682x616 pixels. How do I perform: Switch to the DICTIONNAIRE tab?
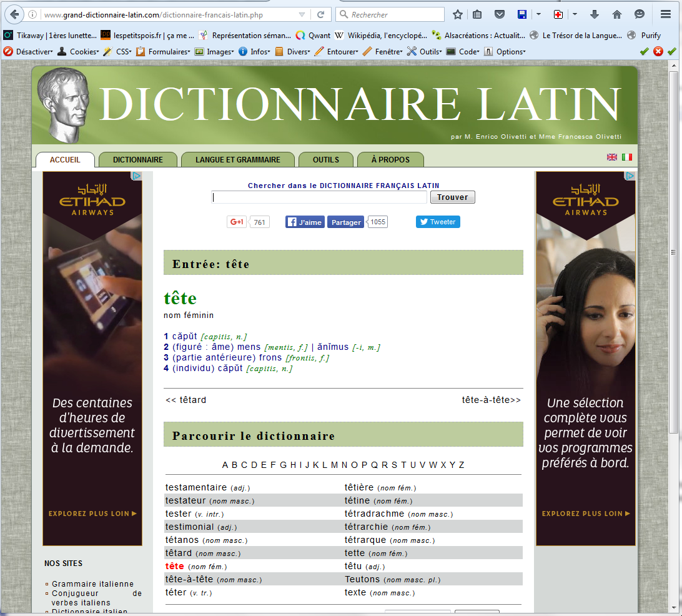coord(138,160)
